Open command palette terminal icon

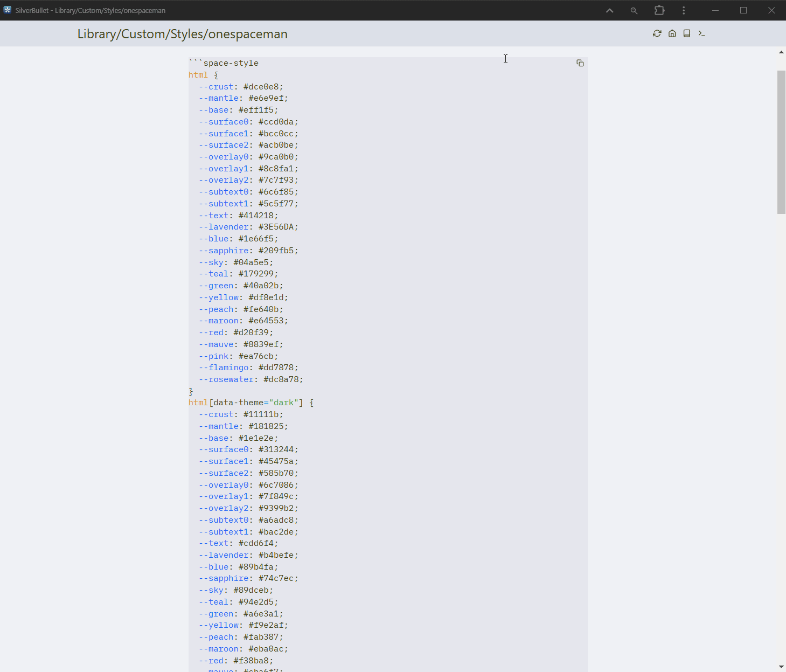click(702, 33)
